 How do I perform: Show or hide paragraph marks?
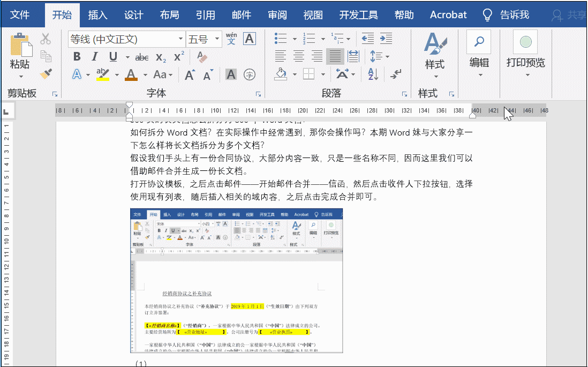coord(396,74)
